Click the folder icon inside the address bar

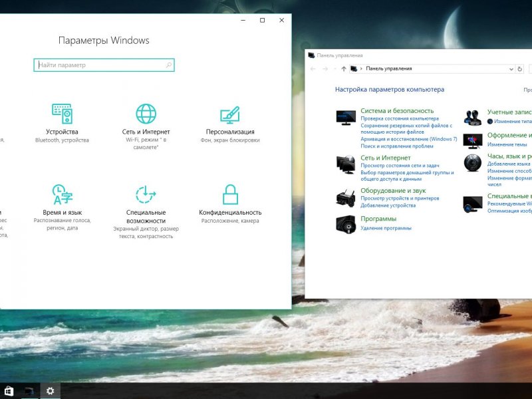[354, 69]
